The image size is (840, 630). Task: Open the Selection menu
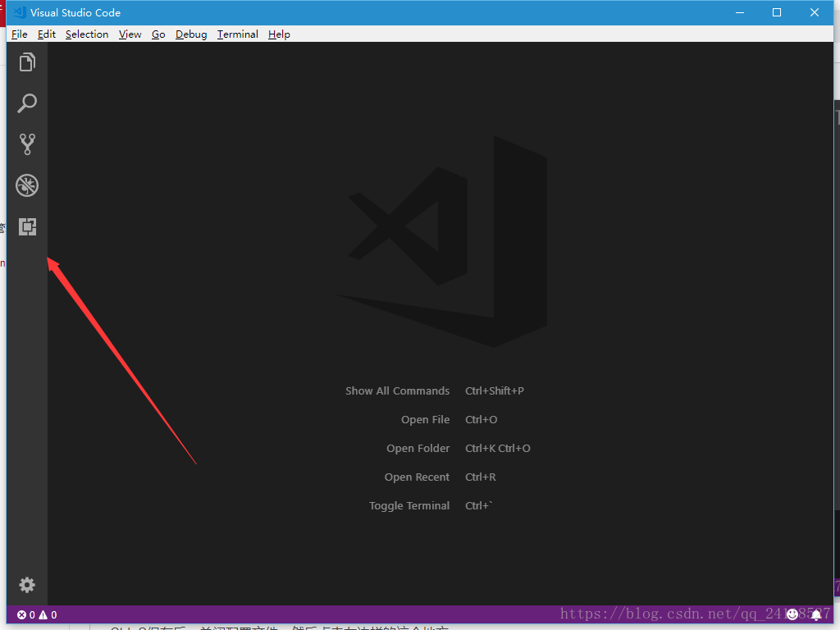pyautogui.click(x=87, y=34)
